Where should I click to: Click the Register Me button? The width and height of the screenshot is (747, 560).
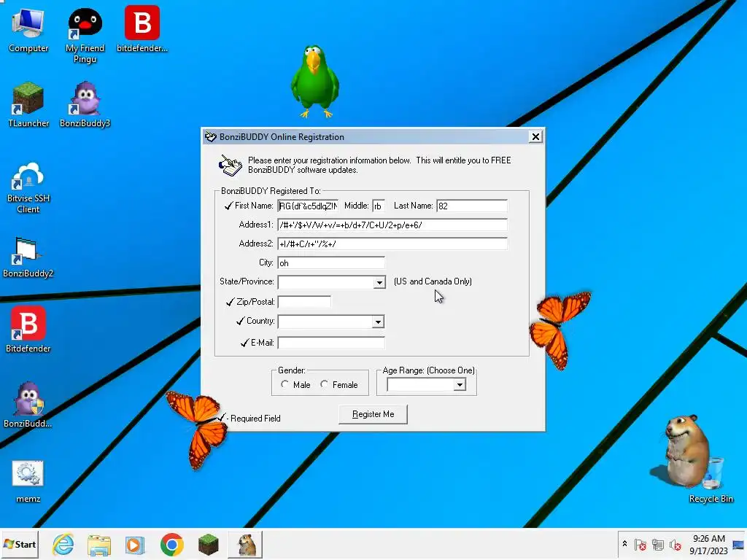coord(373,414)
